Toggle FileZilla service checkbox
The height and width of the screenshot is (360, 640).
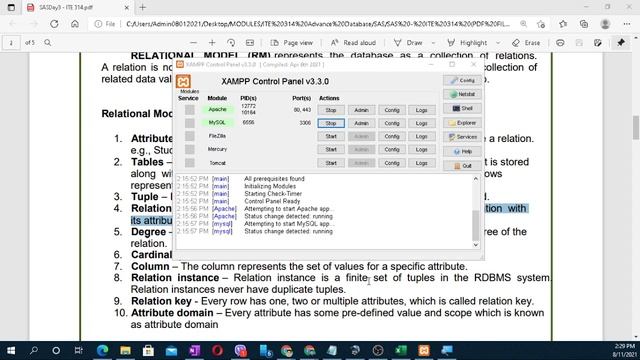pos(189,136)
